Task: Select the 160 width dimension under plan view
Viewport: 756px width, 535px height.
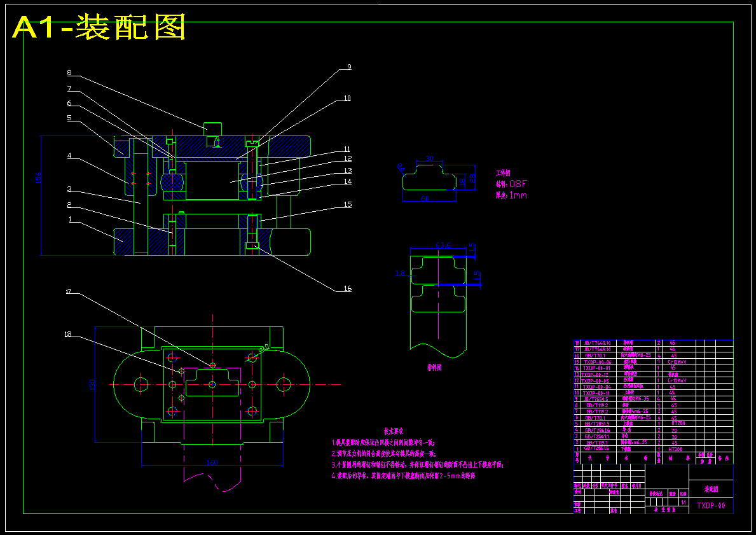Action: pos(212,462)
